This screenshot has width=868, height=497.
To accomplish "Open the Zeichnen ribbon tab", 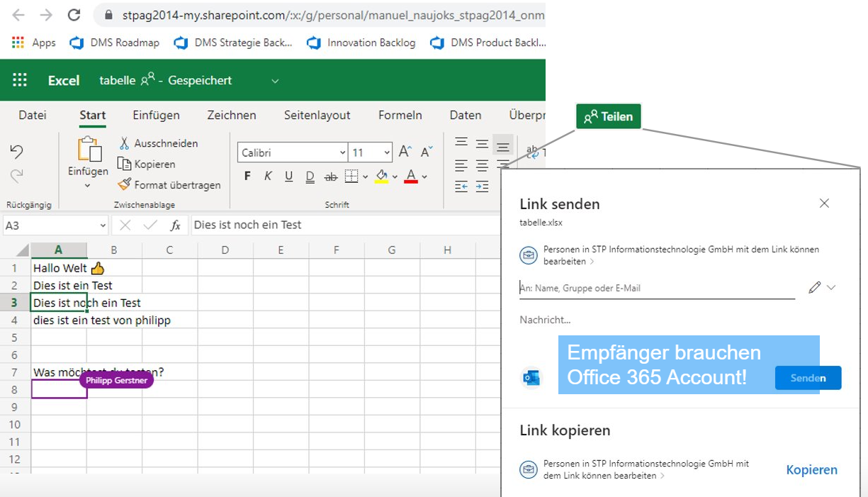I will point(232,115).
